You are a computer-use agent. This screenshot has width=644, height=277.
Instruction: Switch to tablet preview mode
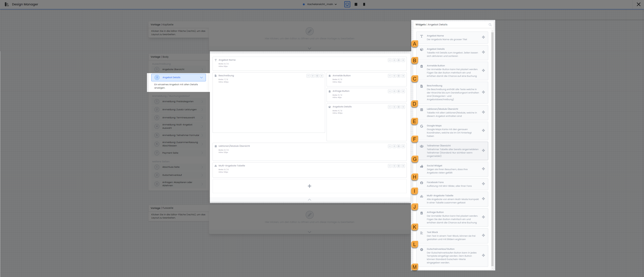pyautogui.click(x=356, y=4)
